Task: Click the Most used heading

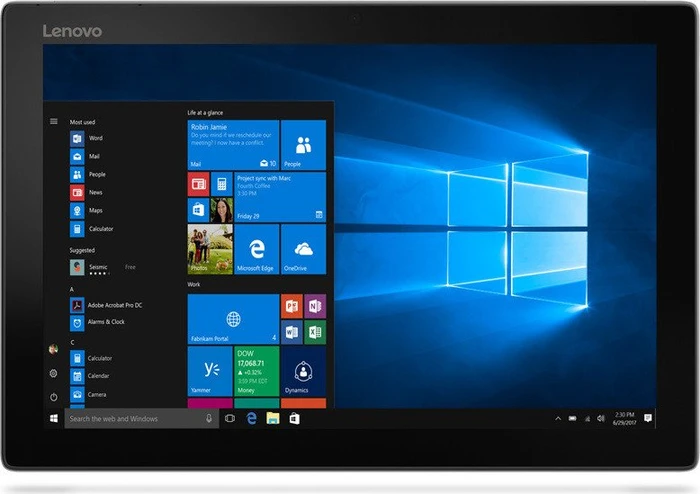Action: [83, 122]
